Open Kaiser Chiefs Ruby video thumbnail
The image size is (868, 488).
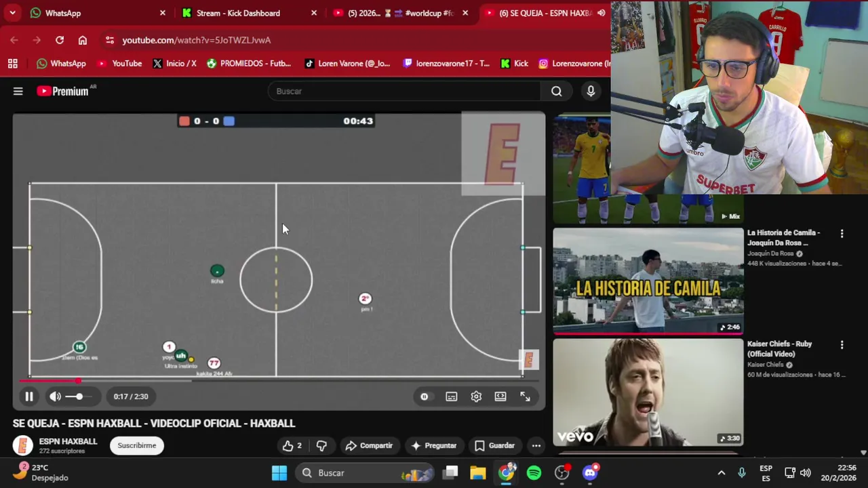point(648,392)
